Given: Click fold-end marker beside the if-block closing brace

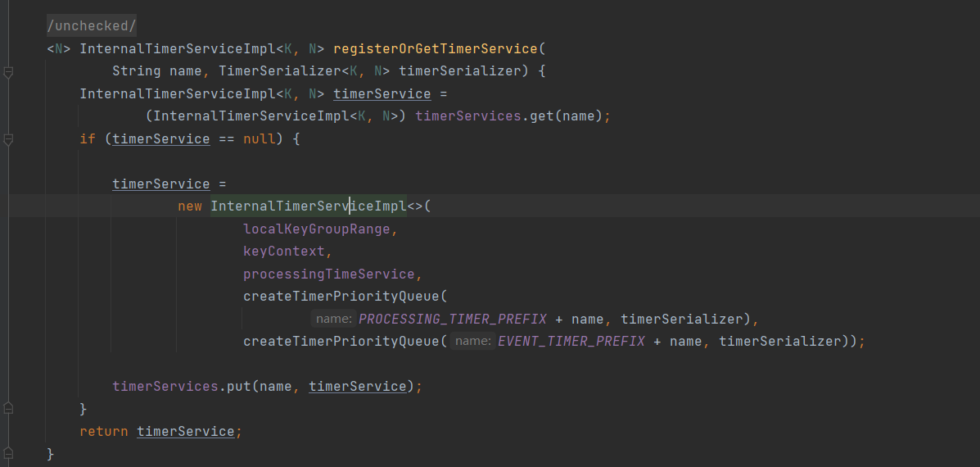Looking at the screenshot, I should click(x=8, y=408).
